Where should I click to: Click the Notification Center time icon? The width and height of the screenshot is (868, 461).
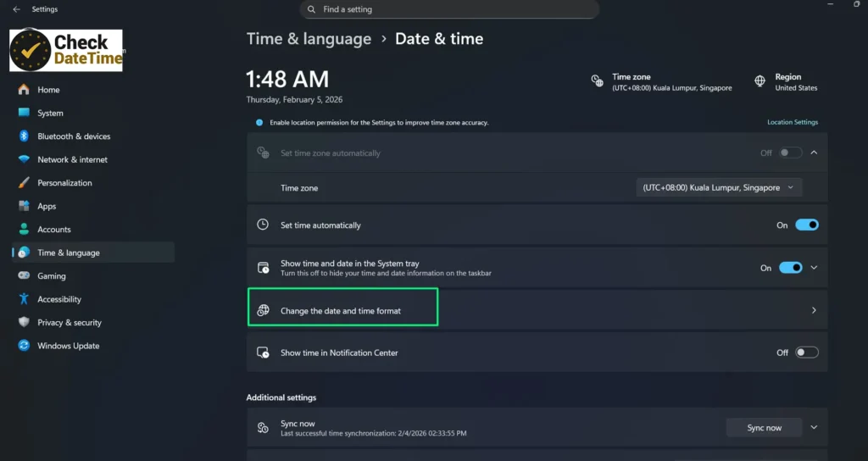(263, 353)
